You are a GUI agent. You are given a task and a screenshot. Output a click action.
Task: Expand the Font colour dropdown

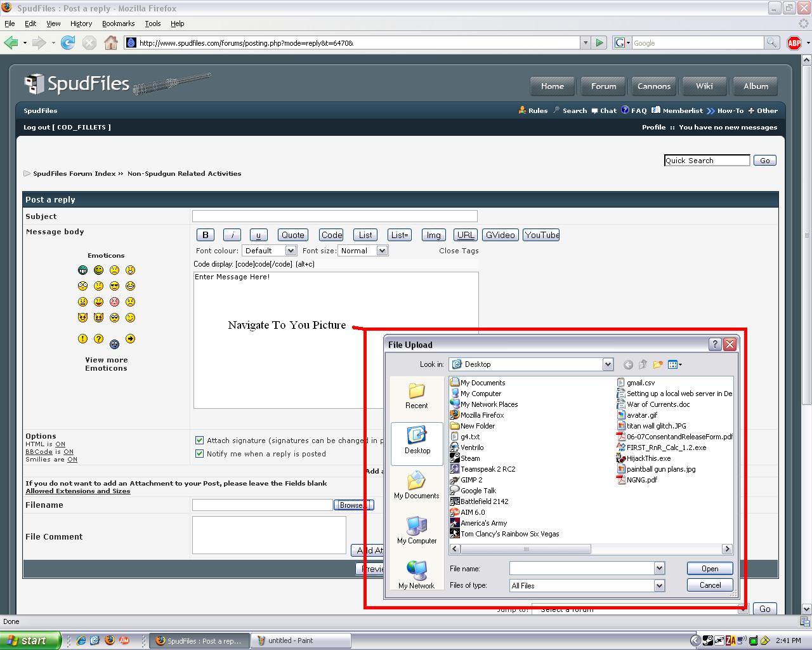click(291, 251)
